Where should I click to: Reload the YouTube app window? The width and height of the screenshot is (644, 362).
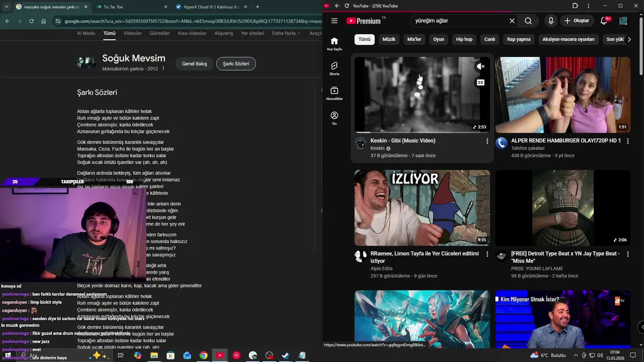[347, 6]
